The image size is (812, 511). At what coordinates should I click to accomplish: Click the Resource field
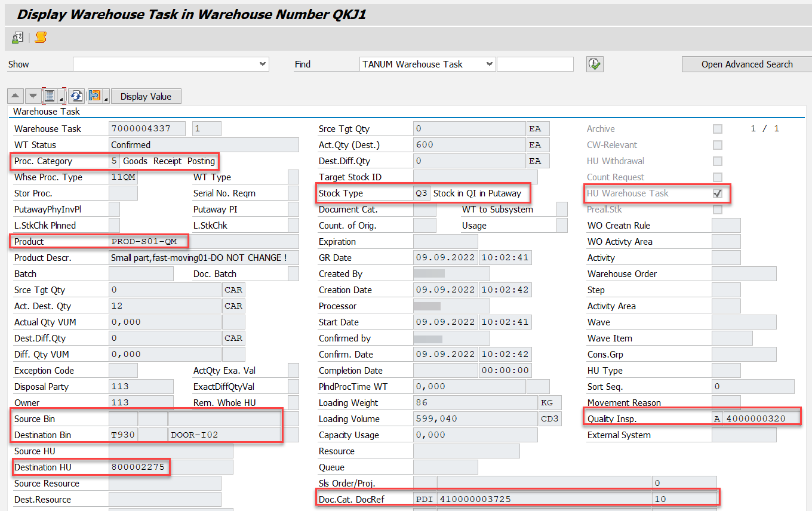pyautogui.click(x=466, y=451)
